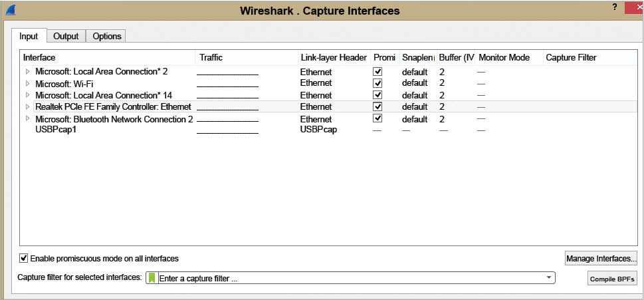Viewport: 644px width, 300px height.
Task: Expand Realtek PCIe FE Family Controller
Action: point(28,106)
